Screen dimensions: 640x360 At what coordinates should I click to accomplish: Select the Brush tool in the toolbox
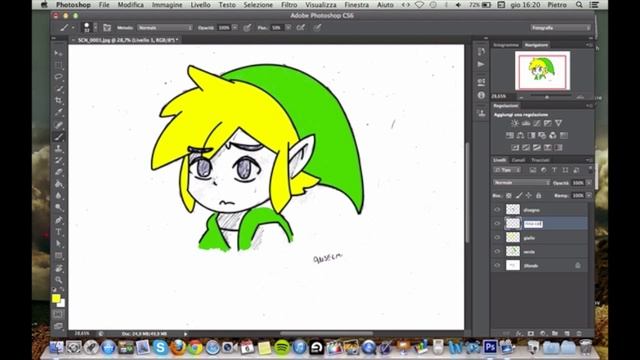pos(59,136)
